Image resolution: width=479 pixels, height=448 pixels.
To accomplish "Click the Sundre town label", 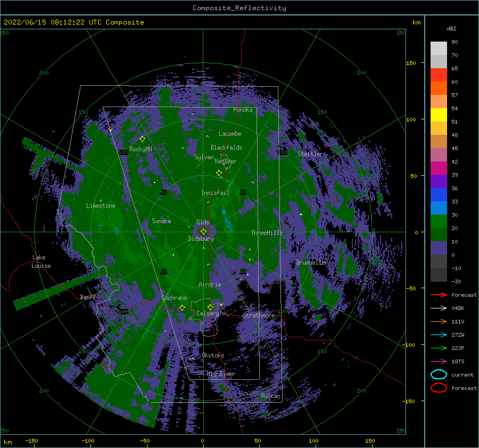I will [161, 221].
